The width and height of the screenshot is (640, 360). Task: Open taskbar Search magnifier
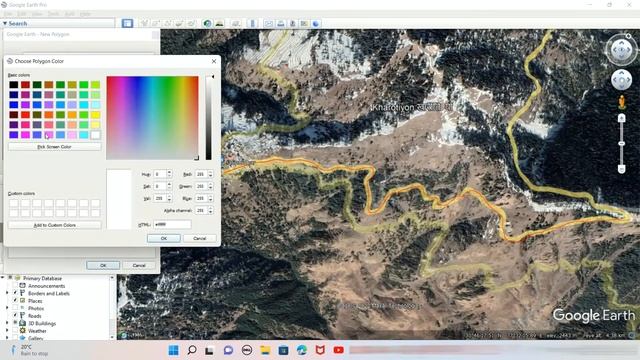point(191,350)
